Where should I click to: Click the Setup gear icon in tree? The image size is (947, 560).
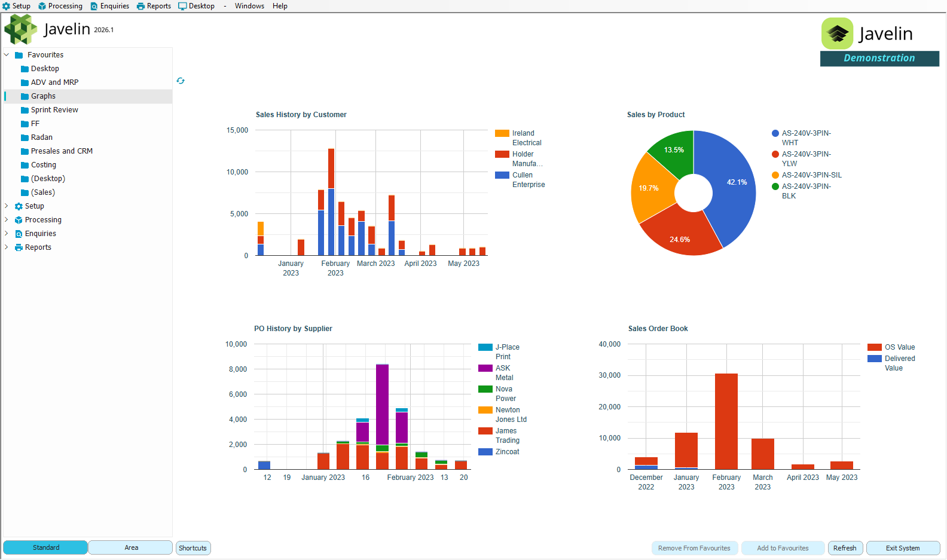coord(19,206)
